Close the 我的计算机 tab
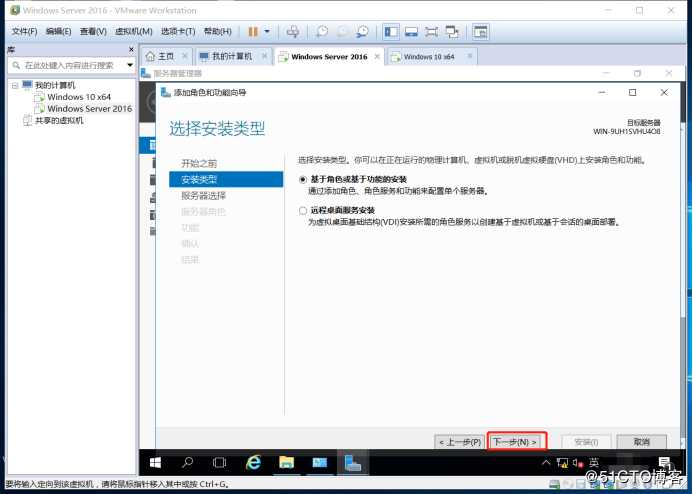 point(264,57)
